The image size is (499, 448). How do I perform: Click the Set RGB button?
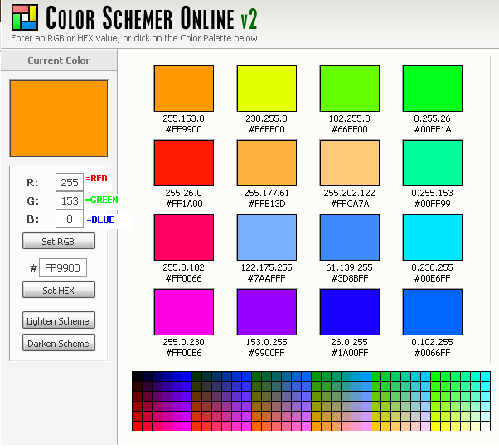coord(59,241)
